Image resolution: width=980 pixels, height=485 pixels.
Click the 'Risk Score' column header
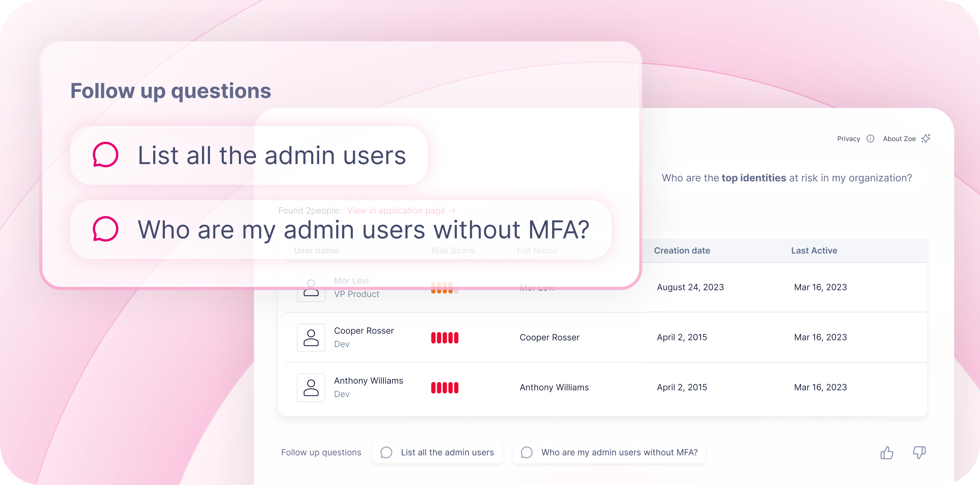pos(453,250)
